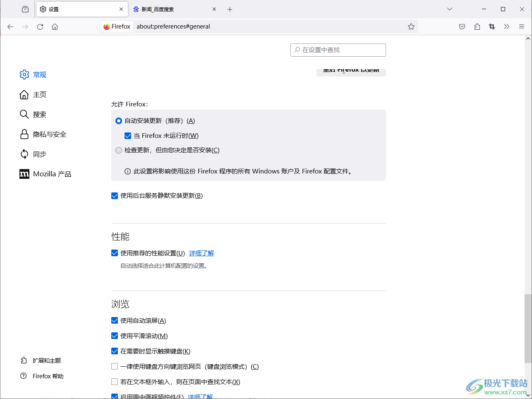Enable 若在文本框外输入，则在页面中查找文本 checkbox

pyautogui.click(x=115, y=382)
